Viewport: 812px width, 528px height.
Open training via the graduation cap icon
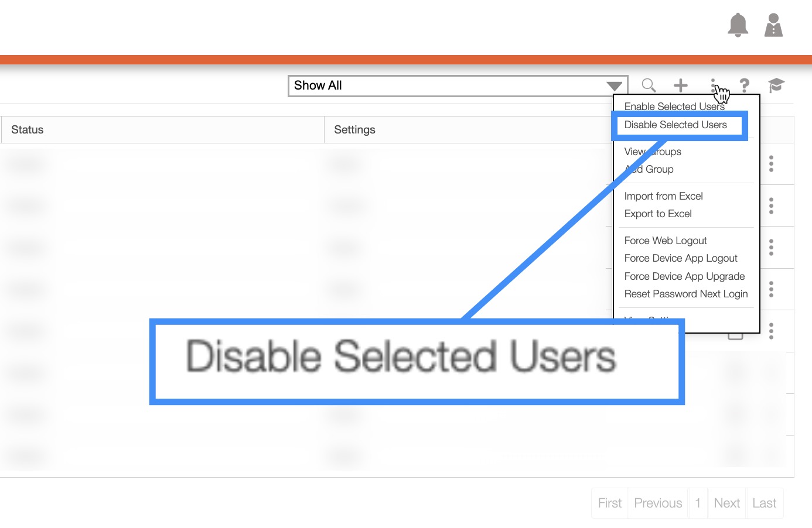[x=776, y=85]
